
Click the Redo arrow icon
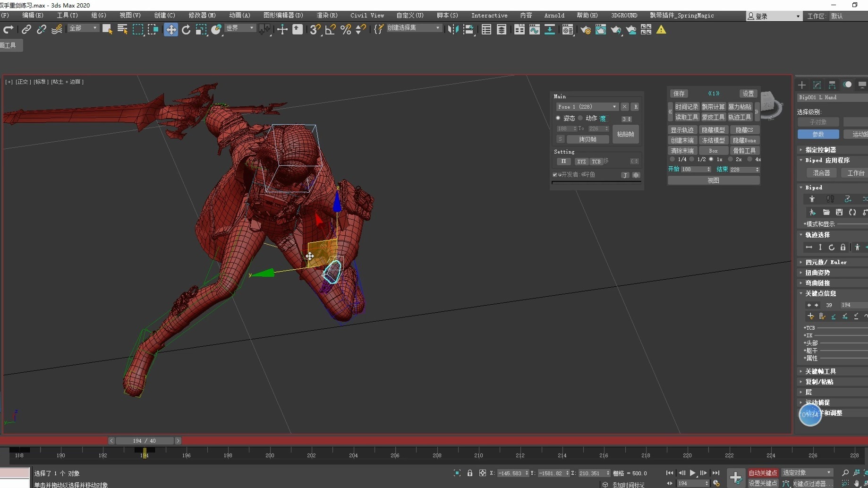pyautogui.click(x=8, y=30)
